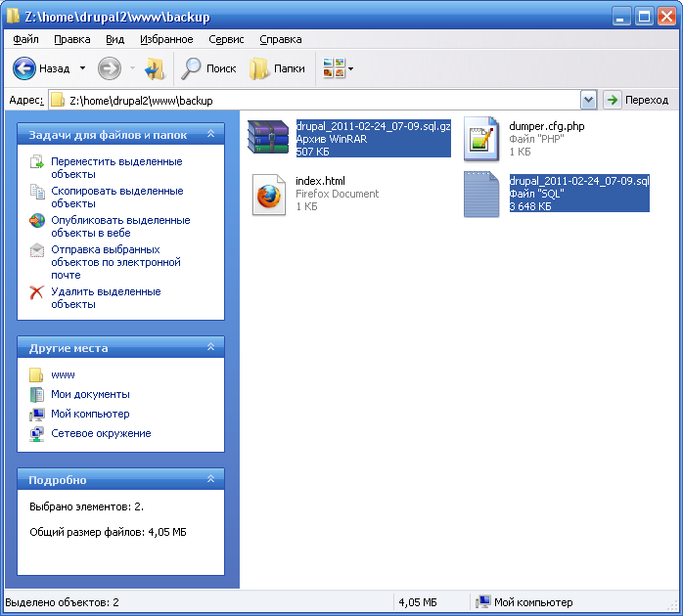Screen dimensions: 683x616
Task: Collapse the Задачи для файлов и папок panel
Action: [210, 134]
